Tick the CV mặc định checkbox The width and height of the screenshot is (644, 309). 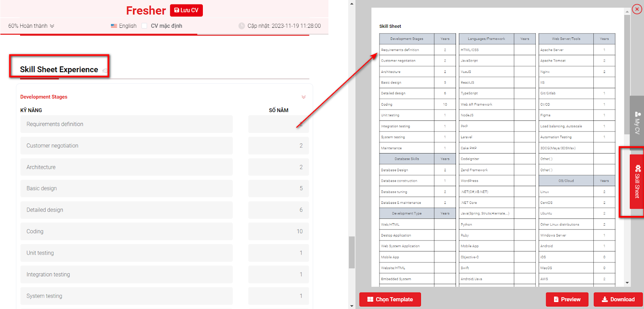[x=144, y=26]
